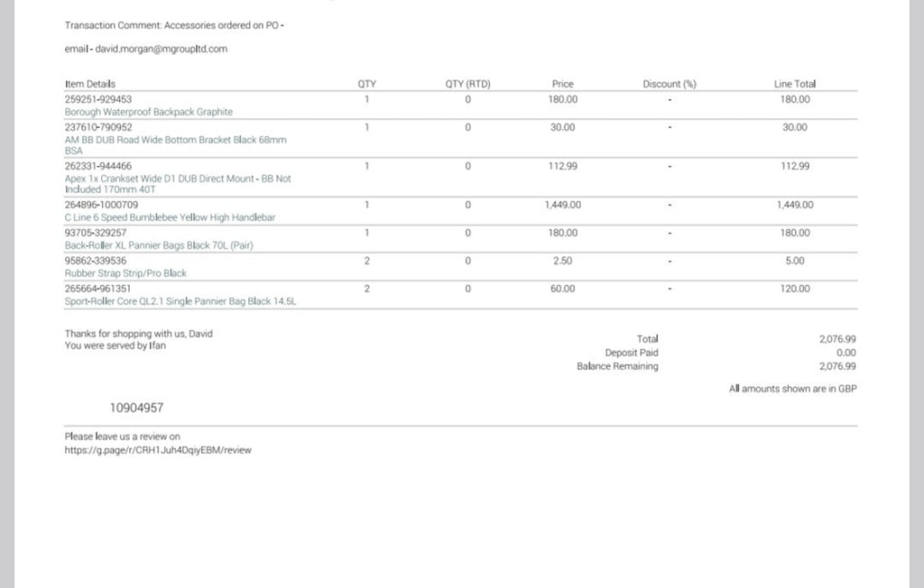Click the Discount (%) column header
The height and width of the screenshot is (588, 924).
[670, 84]
